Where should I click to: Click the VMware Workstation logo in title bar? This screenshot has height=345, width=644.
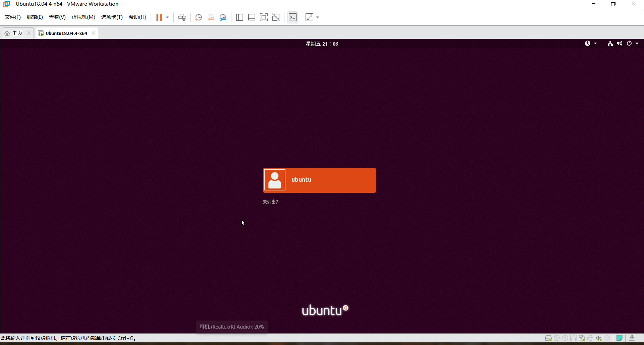pos(6,4)
